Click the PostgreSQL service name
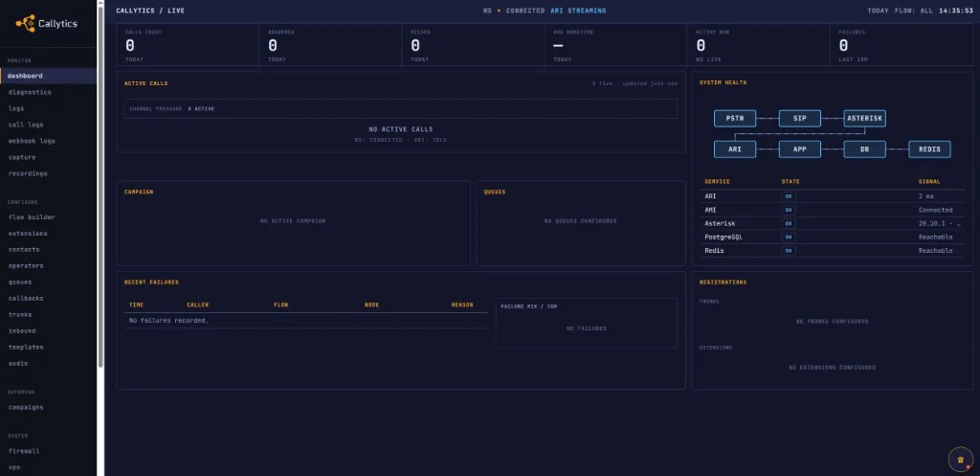The height and width of the screenshot is (476, 980). click(x=724, y=238)
